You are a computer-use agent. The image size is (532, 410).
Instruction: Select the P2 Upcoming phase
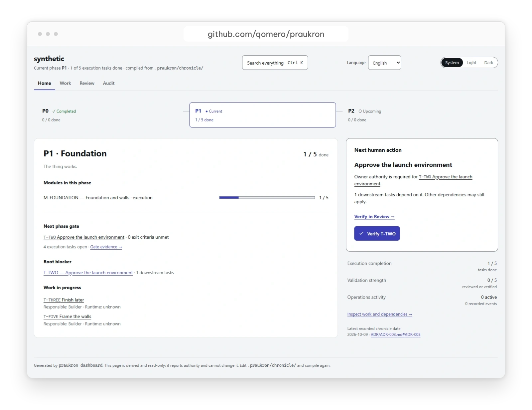[x=420, y=115]
